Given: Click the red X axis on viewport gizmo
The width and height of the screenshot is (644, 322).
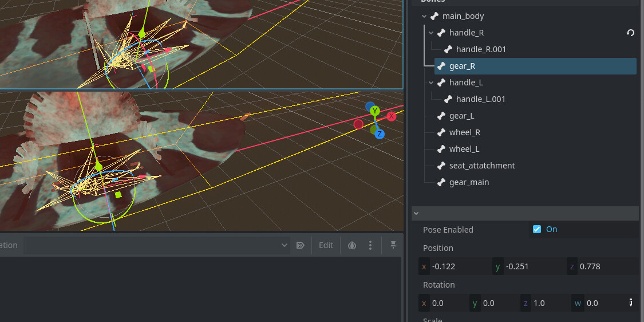Looking at the screenshot, I should click(392, 116).
